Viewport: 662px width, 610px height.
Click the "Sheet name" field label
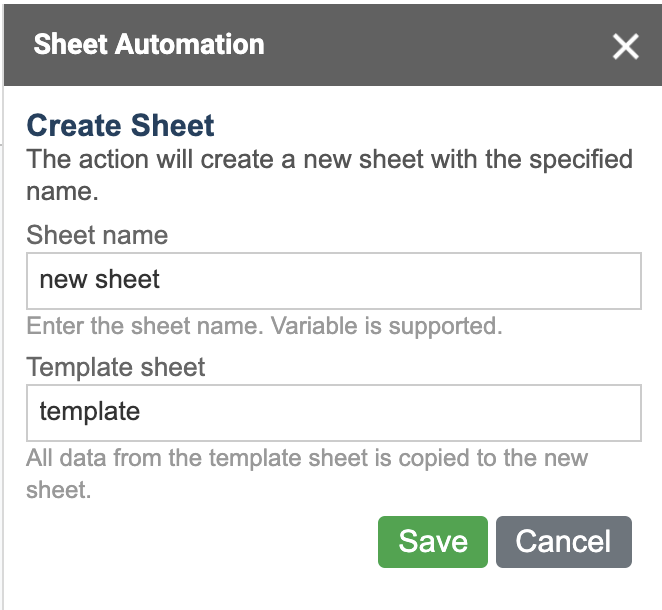97,235
